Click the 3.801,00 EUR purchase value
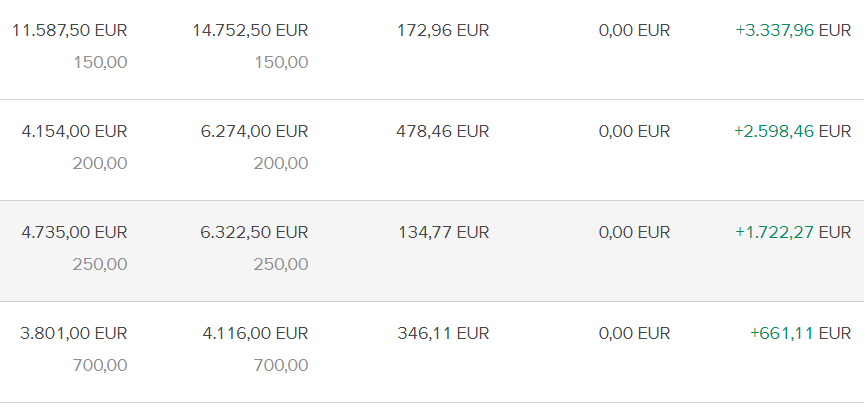Image resolution: width=865 pixels, height=407 pixels. [74, 333]
